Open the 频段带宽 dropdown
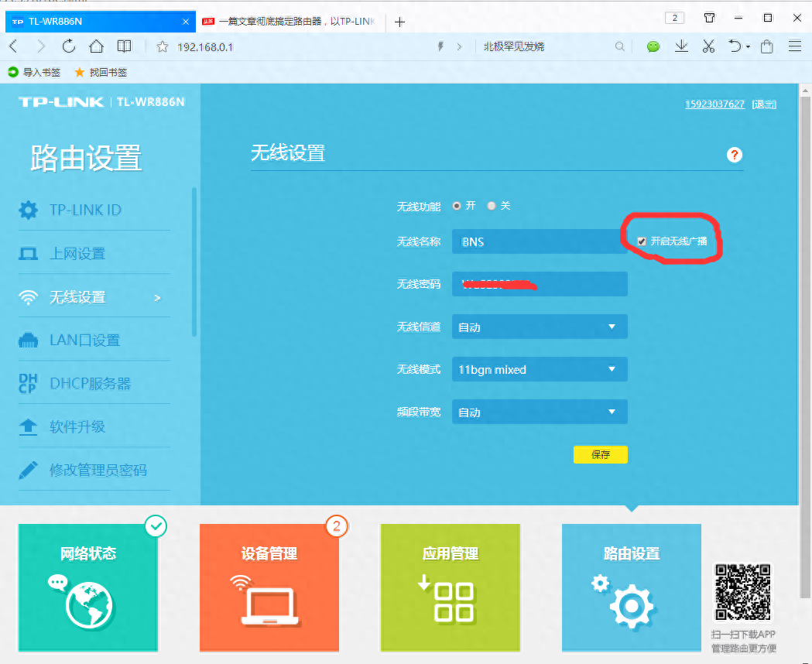812x664 pixels. click(540, 412)
